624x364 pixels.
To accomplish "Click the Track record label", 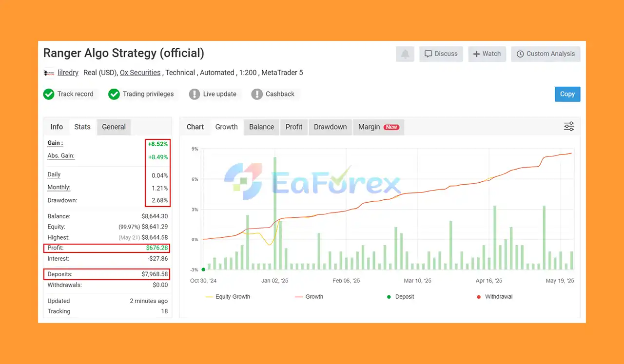I will [75, 94].
